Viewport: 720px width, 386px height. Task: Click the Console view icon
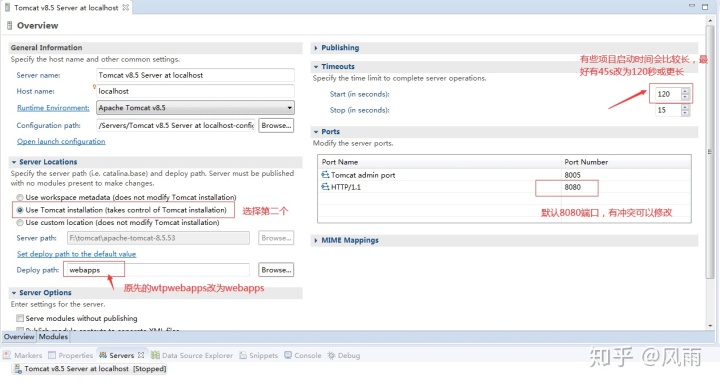(288, 355)
